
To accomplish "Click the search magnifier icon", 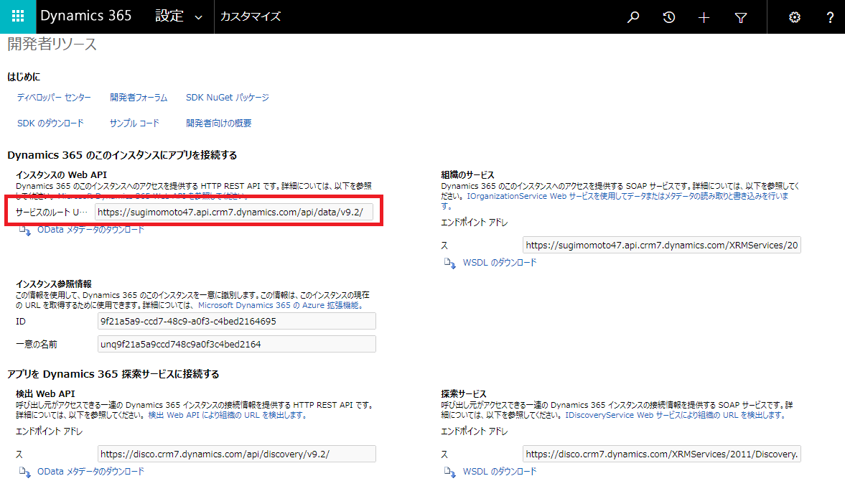I will pos(633,17).
